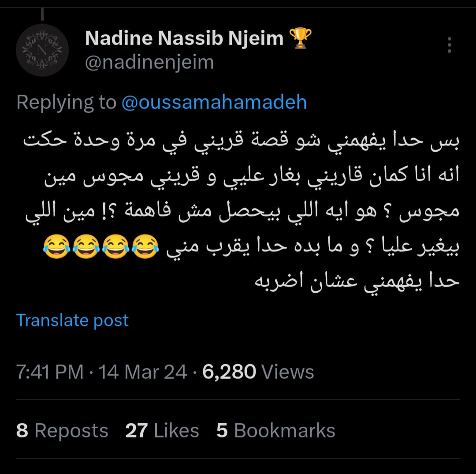This screenshot has height=474, width=476.
Task: Open the three-dot more options menu
Action: coord(450,45)
